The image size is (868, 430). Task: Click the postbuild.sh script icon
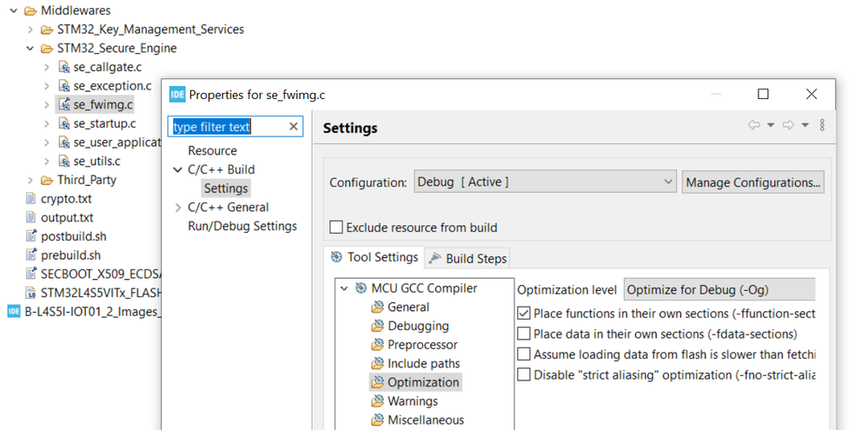point(31,236)
